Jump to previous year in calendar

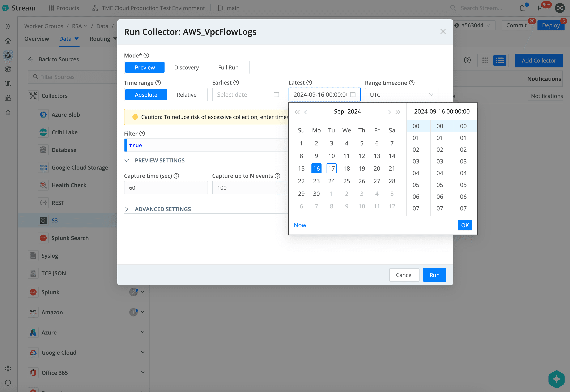point(297,112)
